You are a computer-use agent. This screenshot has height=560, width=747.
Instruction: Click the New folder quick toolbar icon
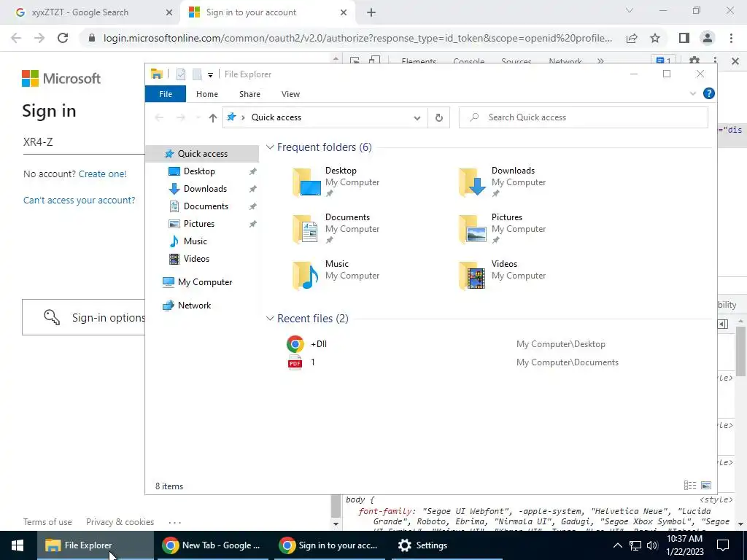click(197, 74)
